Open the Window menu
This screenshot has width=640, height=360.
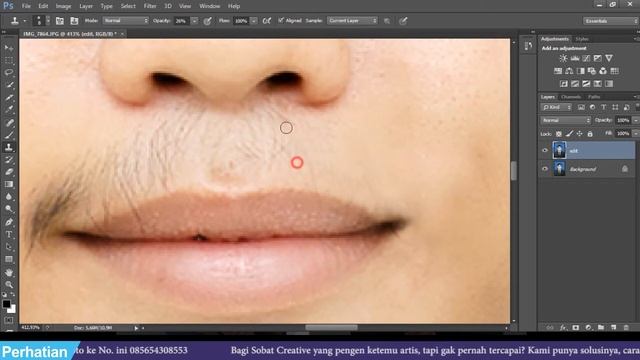tap(209, 6)
